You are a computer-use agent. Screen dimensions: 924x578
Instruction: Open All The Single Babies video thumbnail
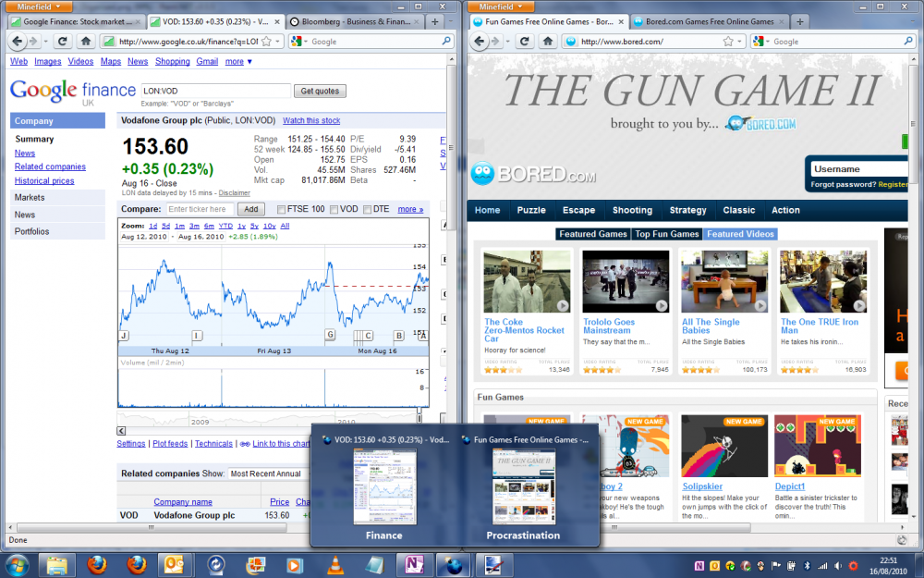724,281
